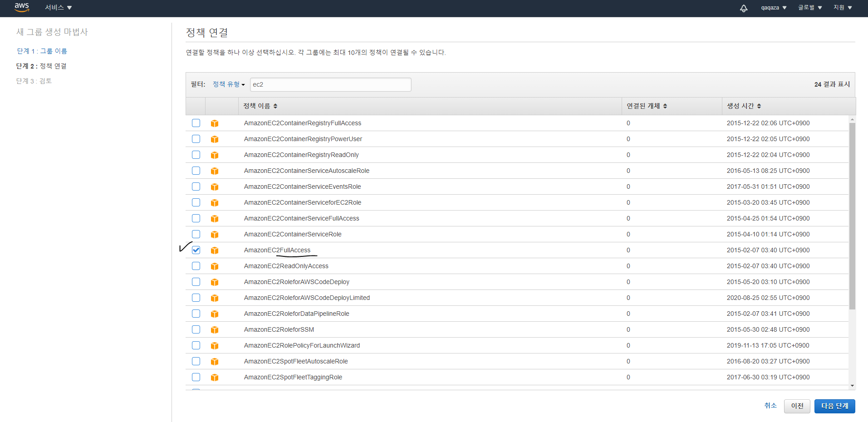The height and width of the screenshot is (422, 868).
Task: Open the 지원 support menu
Action: [843, 8]
